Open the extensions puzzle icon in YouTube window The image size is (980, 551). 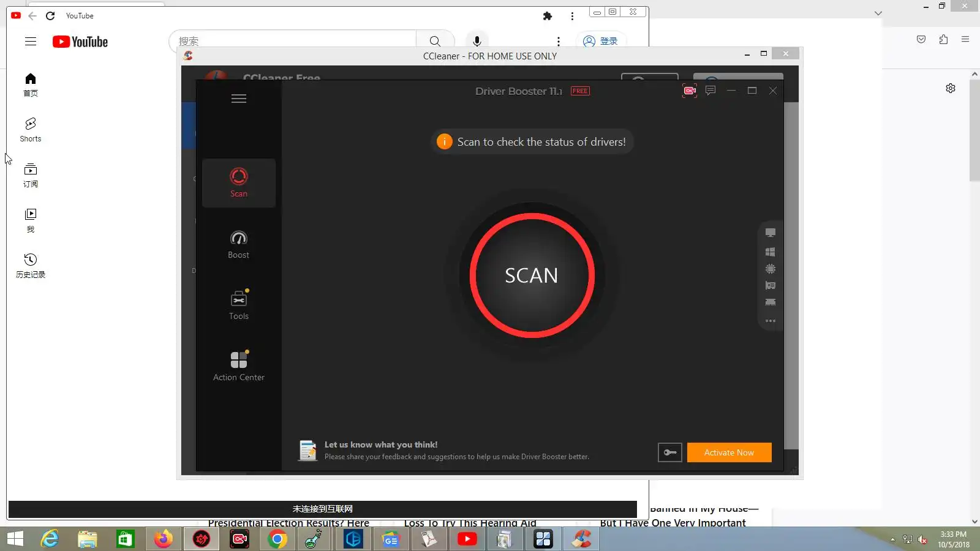[x=548, y=16]
